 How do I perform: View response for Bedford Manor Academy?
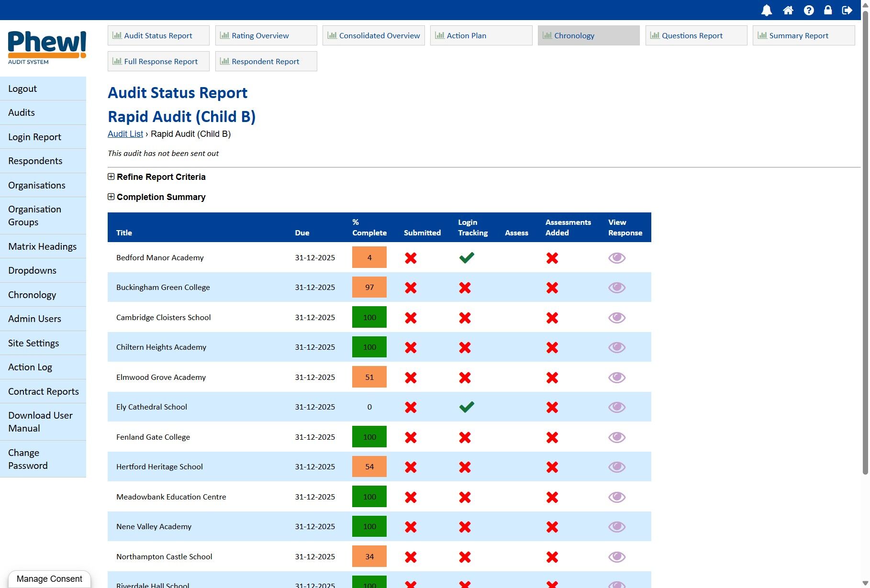[617, 258]
